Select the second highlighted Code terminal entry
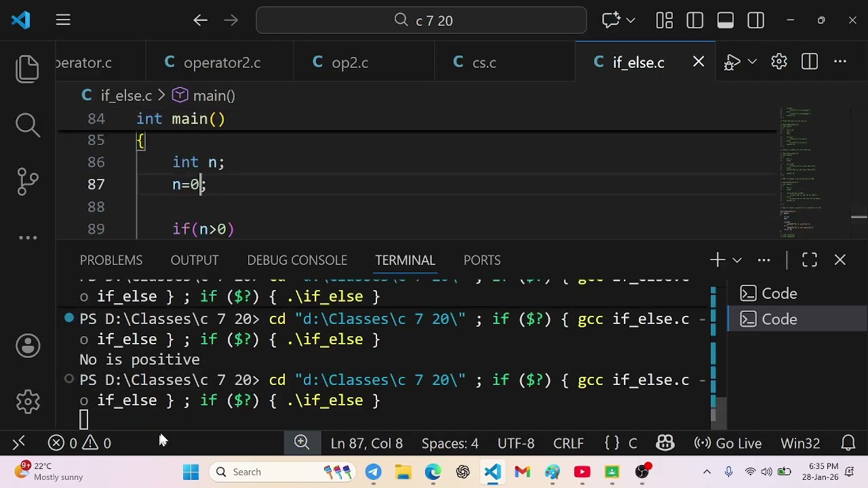This screenshot has width=868, height=488. click(797, 319)
